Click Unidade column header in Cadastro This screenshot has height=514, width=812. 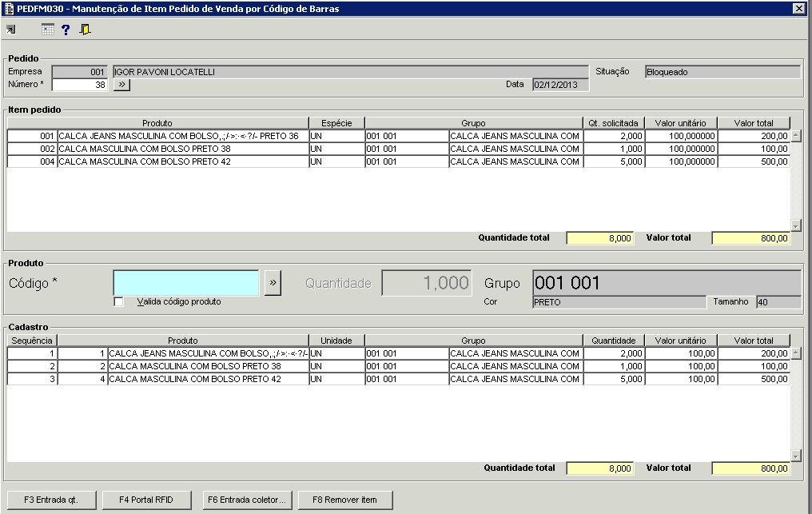[x=336, y=341]
